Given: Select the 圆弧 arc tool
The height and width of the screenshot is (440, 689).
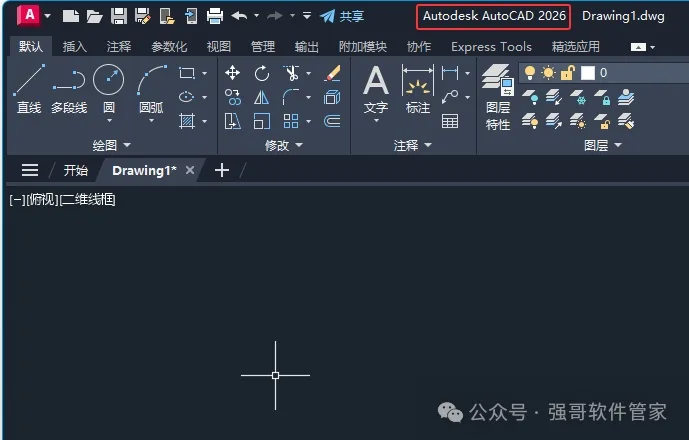Looking at the screenshot, I should point(151,88).
